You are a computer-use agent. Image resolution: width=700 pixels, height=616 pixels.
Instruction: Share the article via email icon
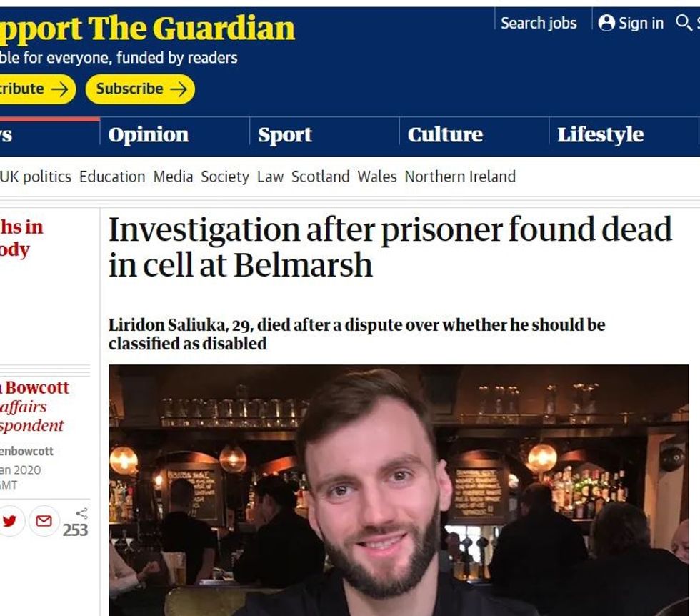pos(44,521)
